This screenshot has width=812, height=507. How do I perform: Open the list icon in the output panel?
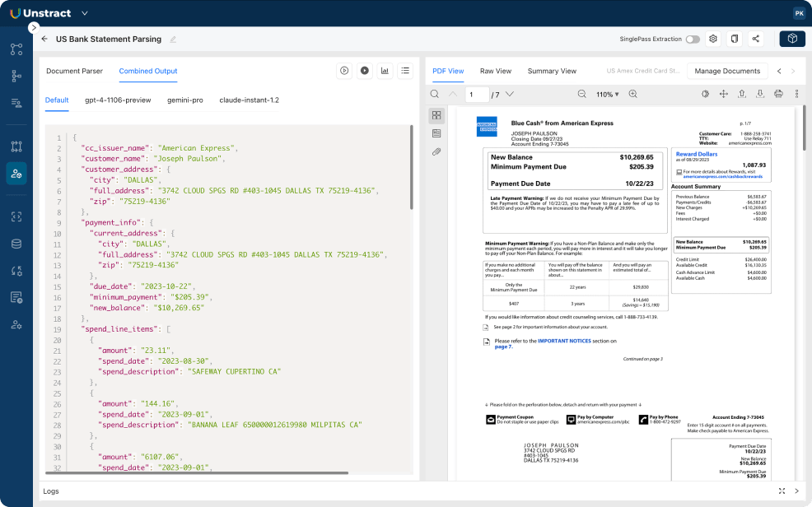(x=405, y=71)
